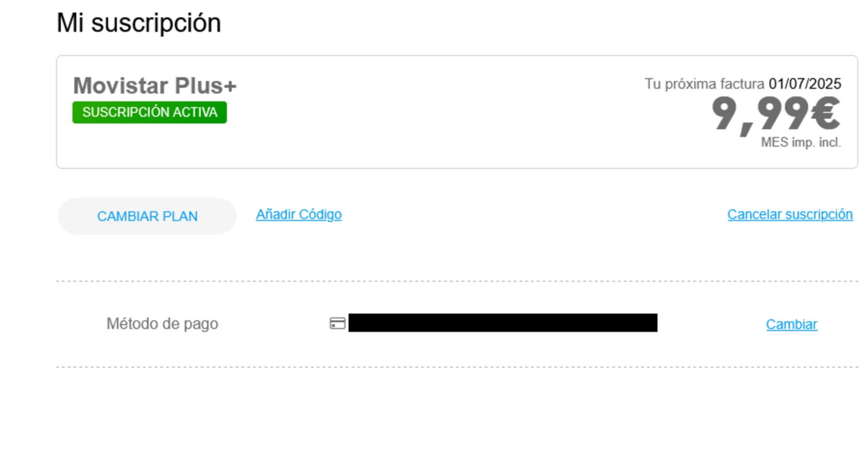This screenshot has width=868, height=467.
Task: Follow the Añadir Código link
Action: click(299, 214)
